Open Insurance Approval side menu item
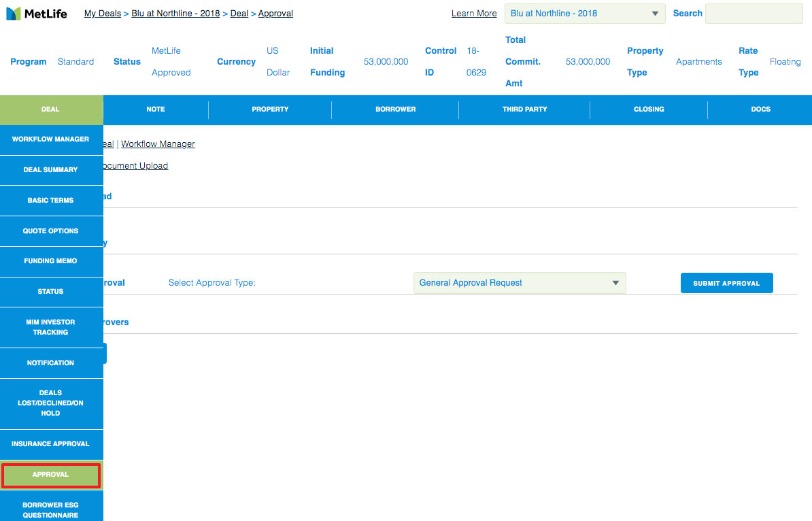Screen dimensions: 812x521 pos(51,444)
